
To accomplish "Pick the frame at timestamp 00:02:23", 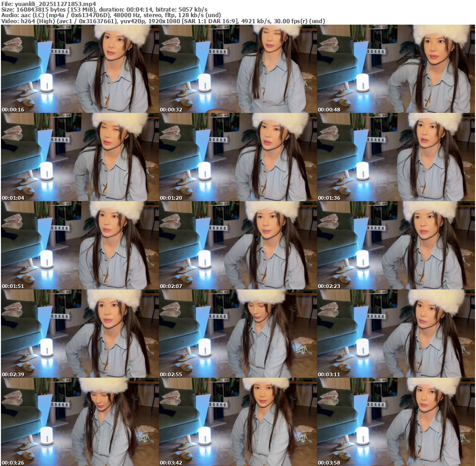I will click(396, 245).
